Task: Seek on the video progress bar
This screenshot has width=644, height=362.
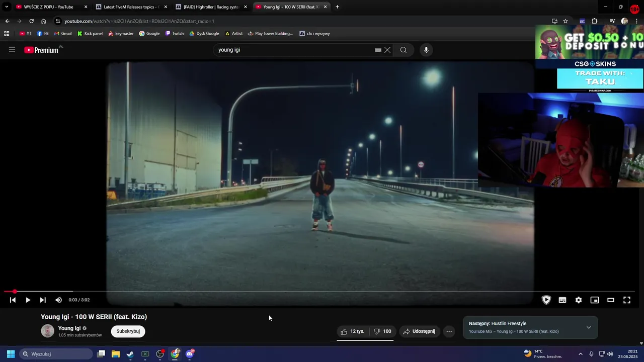Action: 319,291
